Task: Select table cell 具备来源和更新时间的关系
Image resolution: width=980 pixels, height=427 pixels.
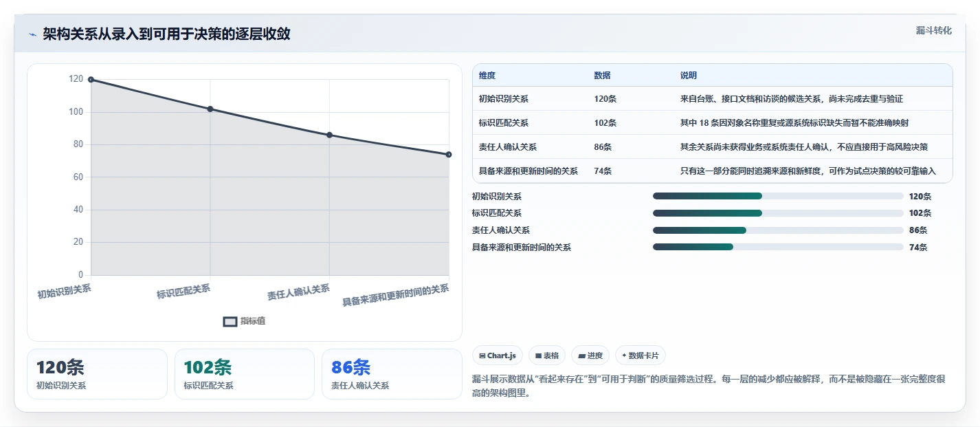Action: coord(528,171)
